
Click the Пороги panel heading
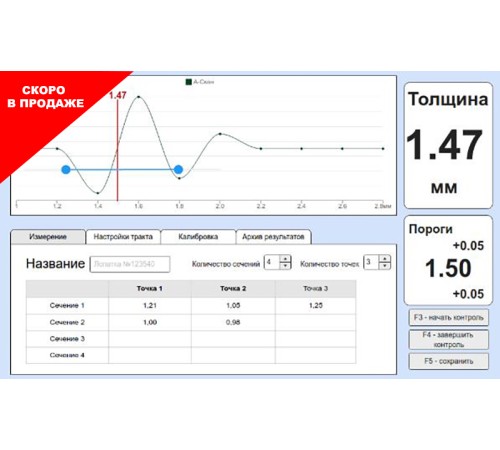click(x=431, y=229)
